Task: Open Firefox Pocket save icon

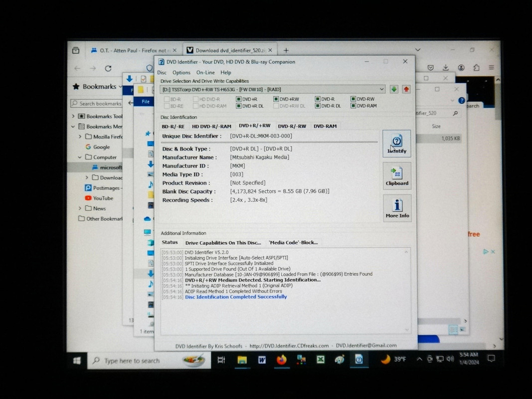Action: point(431,67)
